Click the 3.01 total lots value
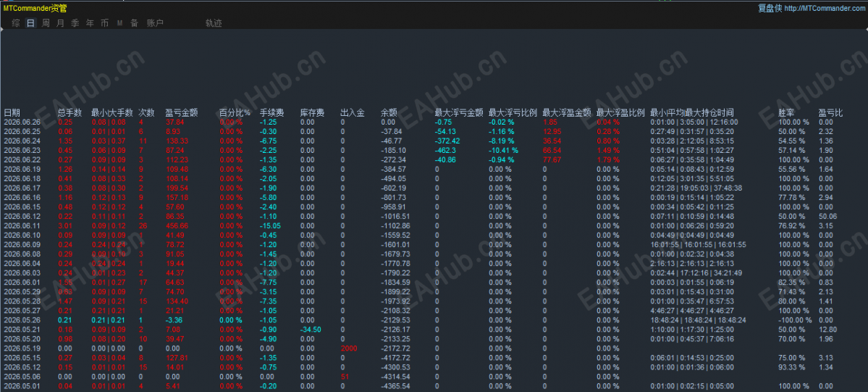 click(65, 225)
